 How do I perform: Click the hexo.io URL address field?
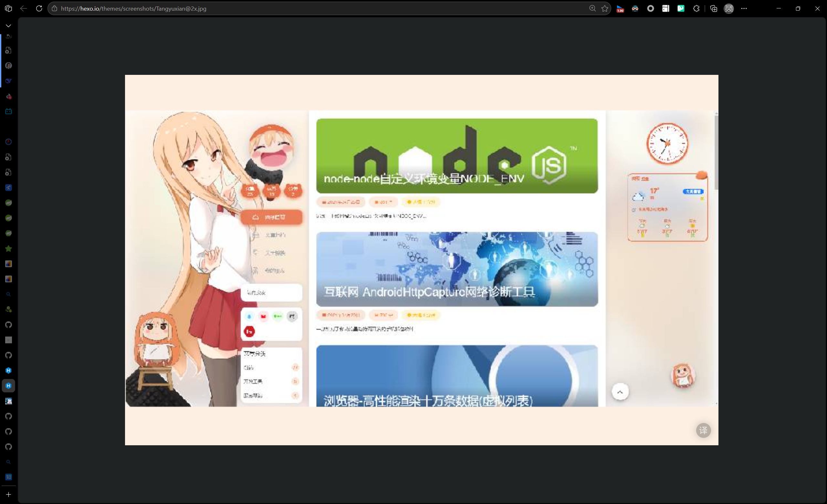coord(302,8)
